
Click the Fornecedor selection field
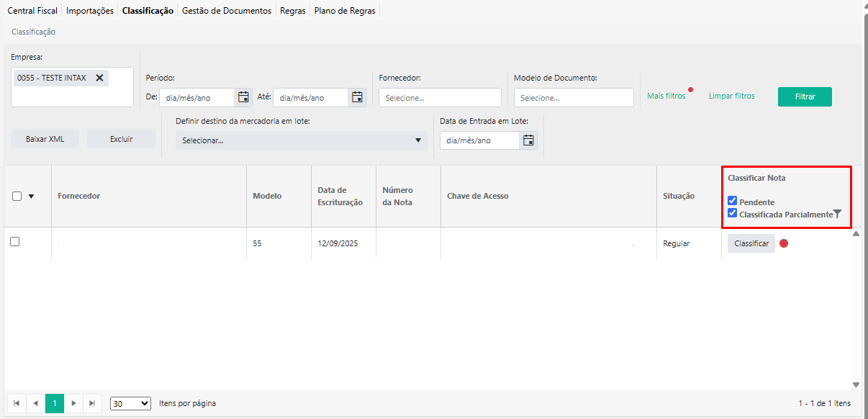coord(440,98)
